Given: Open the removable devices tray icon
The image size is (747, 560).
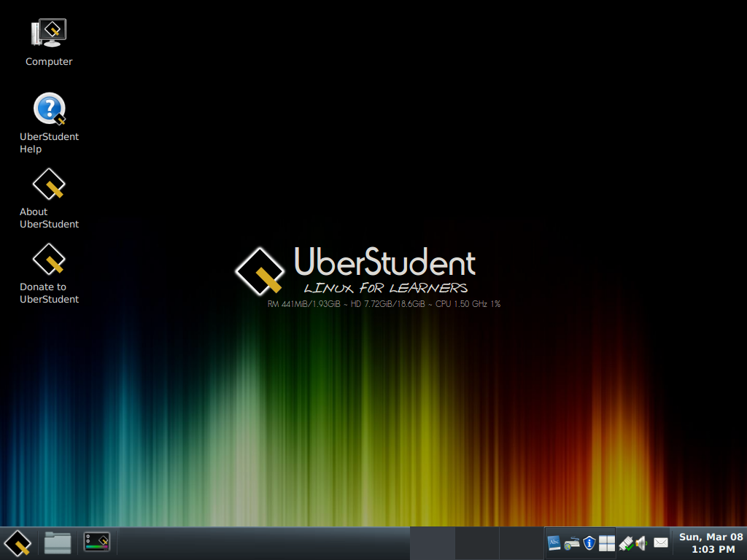Looking at the screenshot, I should (x=626, y=543).
